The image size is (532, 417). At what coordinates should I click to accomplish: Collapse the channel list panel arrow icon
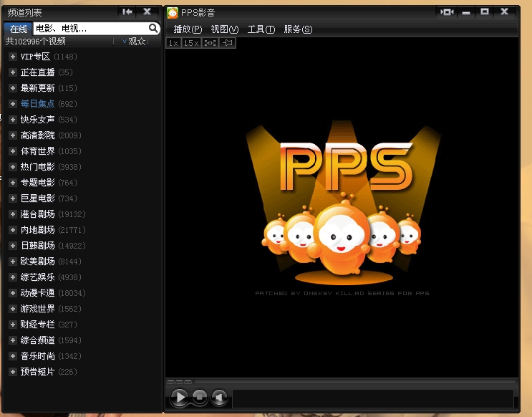127,12
